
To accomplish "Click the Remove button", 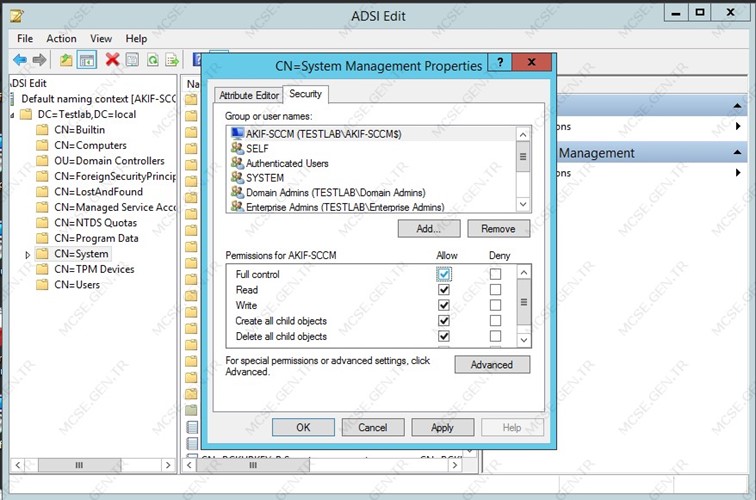I will tap(499, 229).
